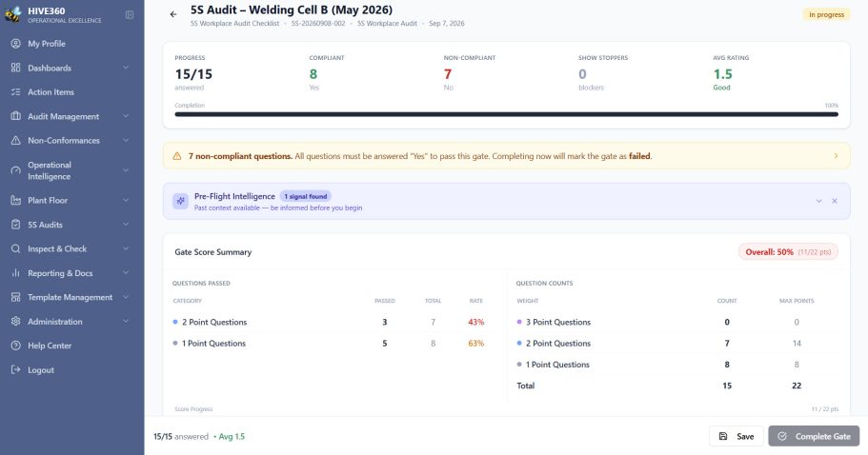Go back using the left arrow
This screenshot has width=868, height=455.
pyautogui.click(x=173, y=14)
